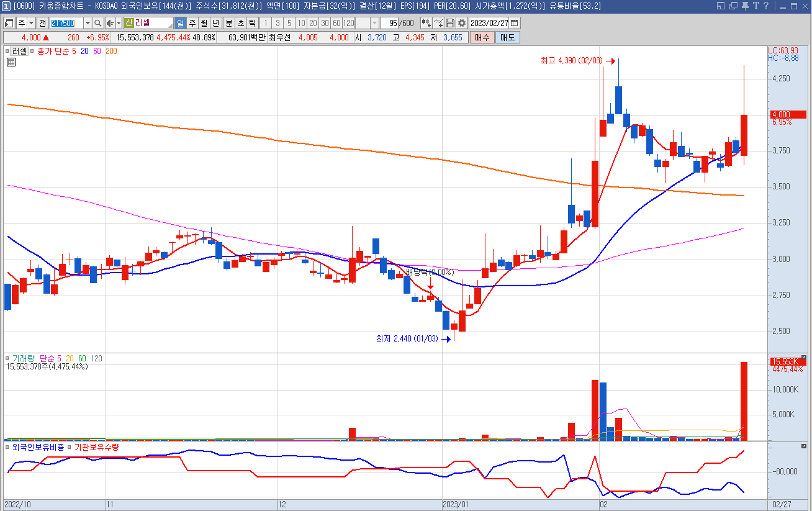This screenshot has width=812, height=511.
Task: Expand the speaker options dropdown arrow
Action: tap(119, 23)
